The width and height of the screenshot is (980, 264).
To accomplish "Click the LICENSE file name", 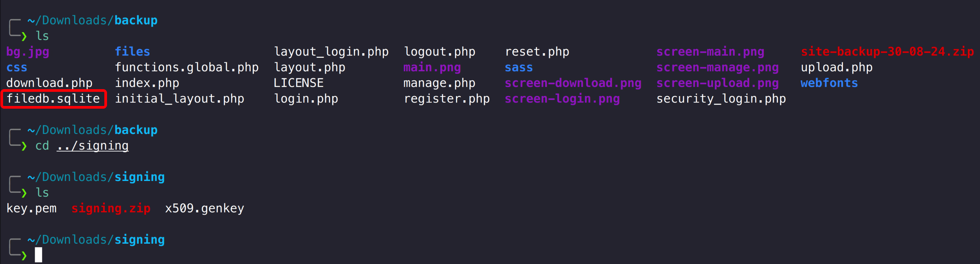I will tap(299, 83).
